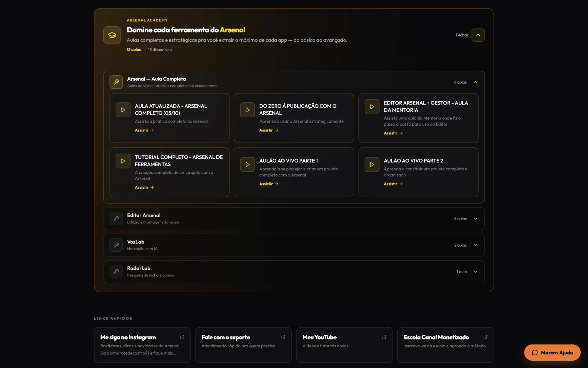Viewport: 588px width, 368px height.
Task: Click the RadarLab row title
Action: pos(138,268)
